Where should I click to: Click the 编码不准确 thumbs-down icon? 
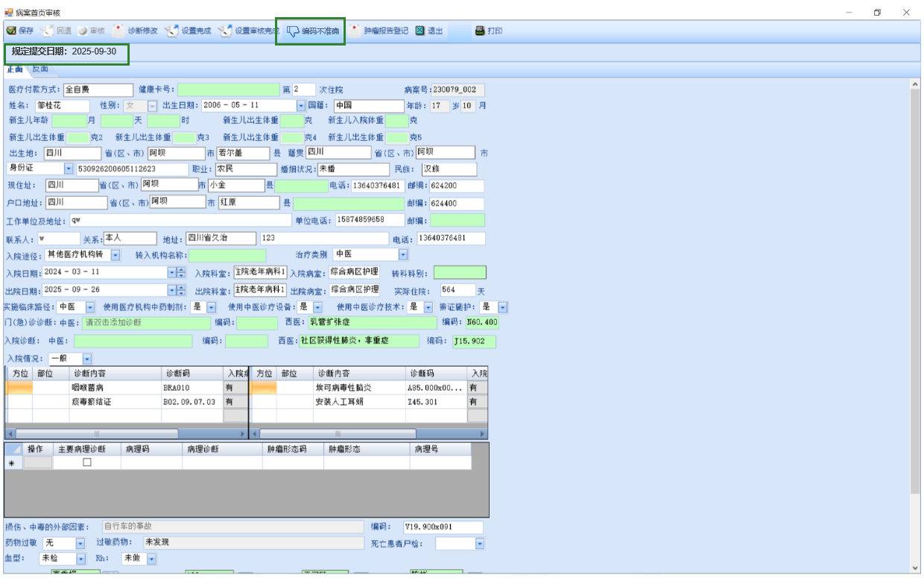pyautogui.click(x=293, y=31)
